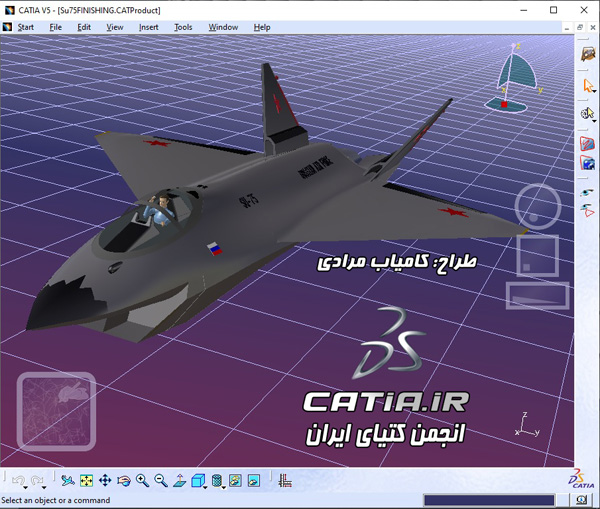Click the gear selection filter icon
Viewport: 600px width, 509px height.
coord(587,113)
